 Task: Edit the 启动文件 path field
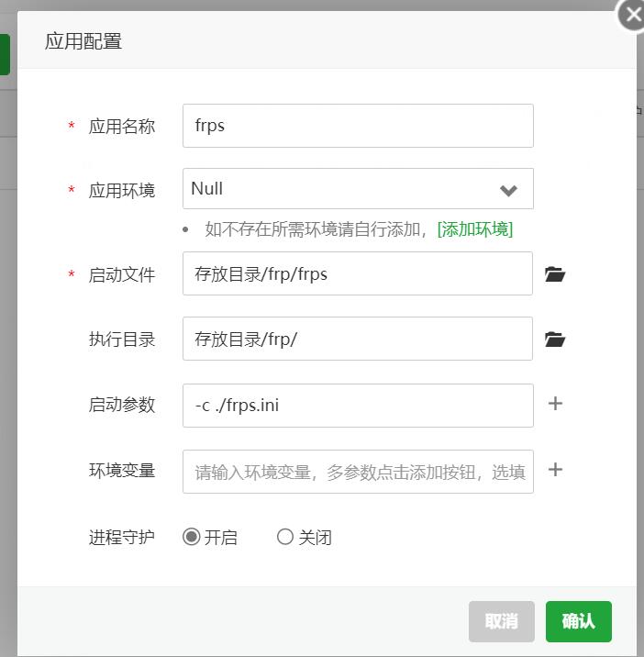click(x=358, y=273)
